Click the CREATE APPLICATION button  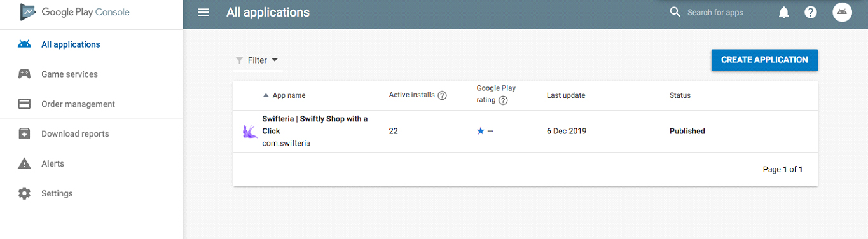(764, 60)
